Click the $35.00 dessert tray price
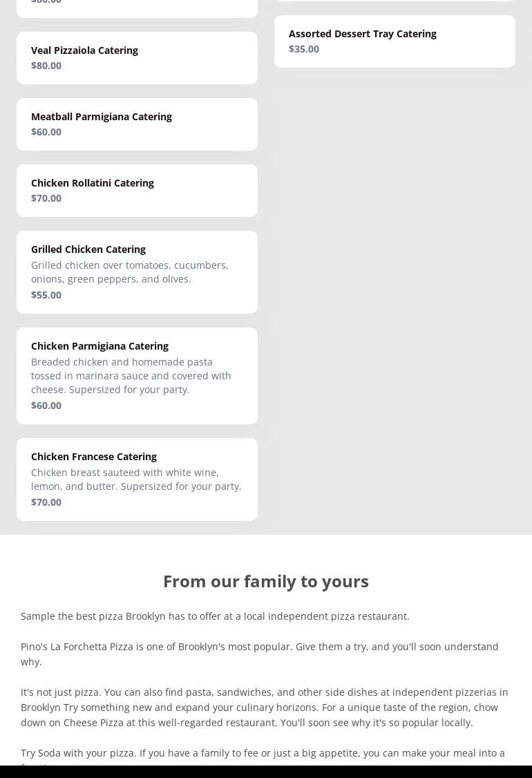Viewport: 532px width, 778px height. tap(304, 49)
